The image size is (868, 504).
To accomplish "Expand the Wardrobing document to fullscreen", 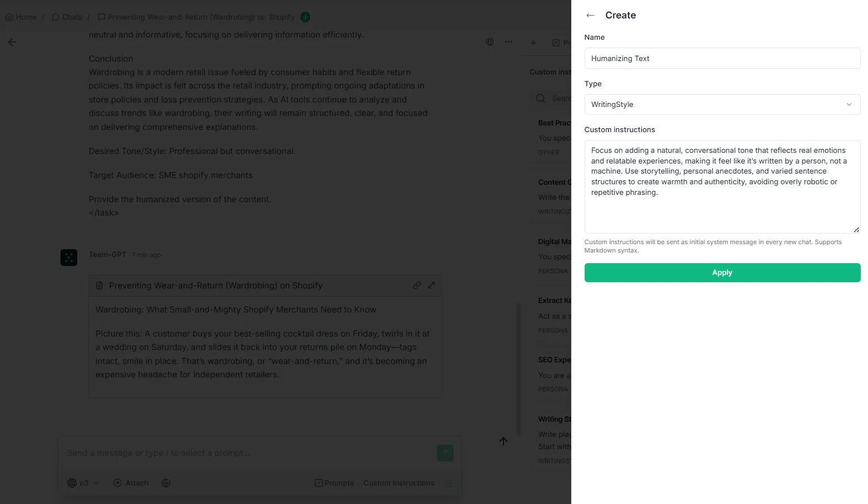I will point(431,286).
